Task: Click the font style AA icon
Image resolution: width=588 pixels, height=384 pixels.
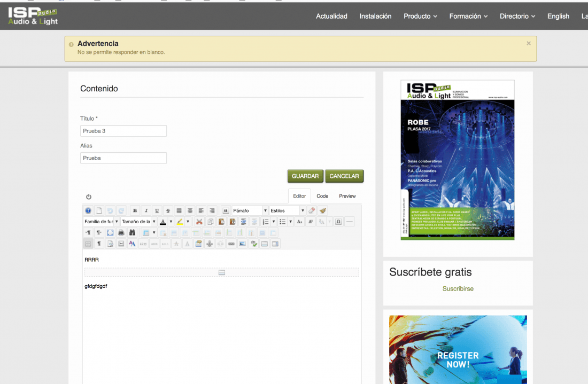Action: click(x=132, y=244)
